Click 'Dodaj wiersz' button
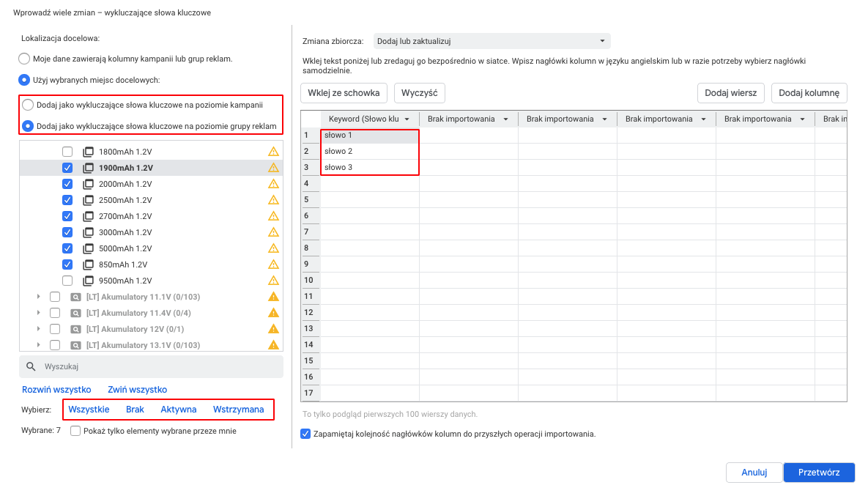Image resolution: width=868 pixels, height=496 pixels. (731, 93)
